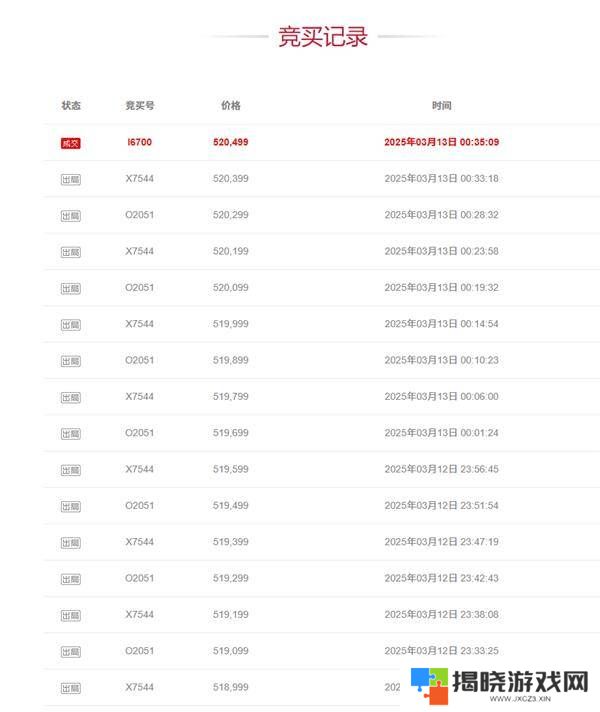600x712 pixels.
Task: Click the 出局 badge in the 519,199 row
Action: [x=70, y=615]
